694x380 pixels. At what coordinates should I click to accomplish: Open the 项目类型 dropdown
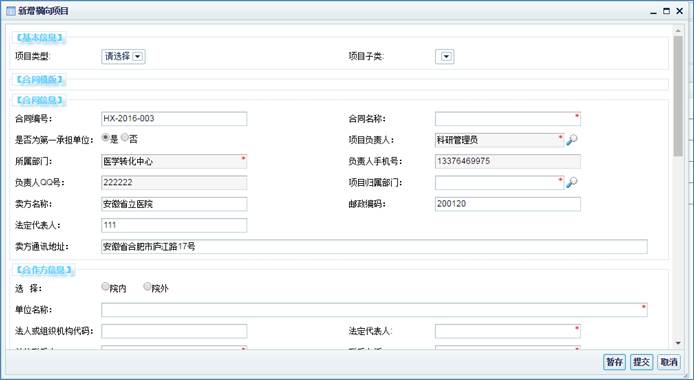[123, 57]
